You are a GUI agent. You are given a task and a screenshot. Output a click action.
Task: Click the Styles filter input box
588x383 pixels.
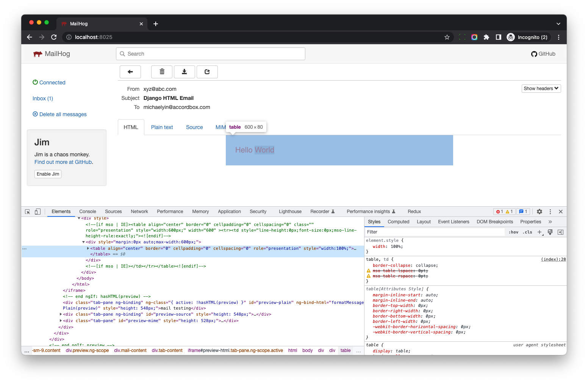click(x=435, y=232)
